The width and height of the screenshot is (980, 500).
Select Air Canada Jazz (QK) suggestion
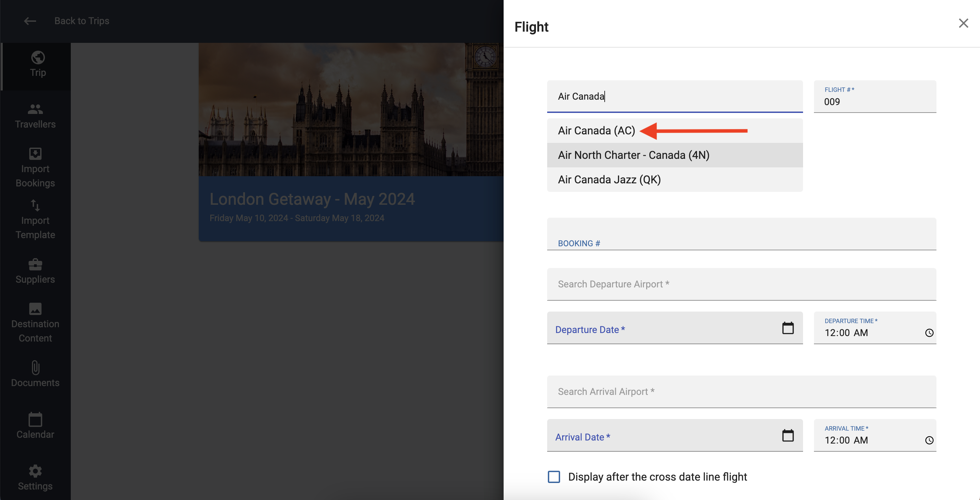tap(674, 180)
